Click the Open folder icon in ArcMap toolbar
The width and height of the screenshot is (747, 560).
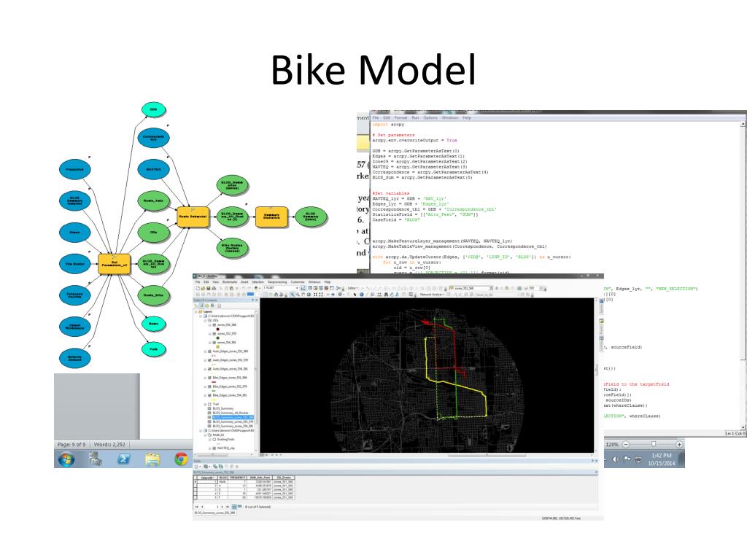pyautogui.click(x=203, y=288)
